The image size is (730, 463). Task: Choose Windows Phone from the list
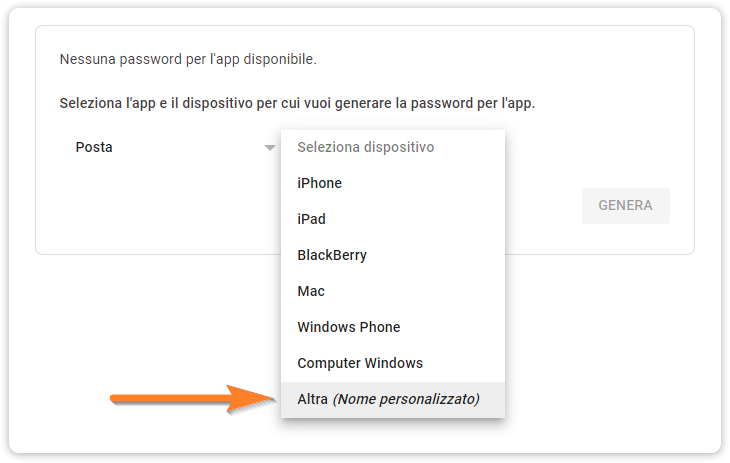coord(348,327)
